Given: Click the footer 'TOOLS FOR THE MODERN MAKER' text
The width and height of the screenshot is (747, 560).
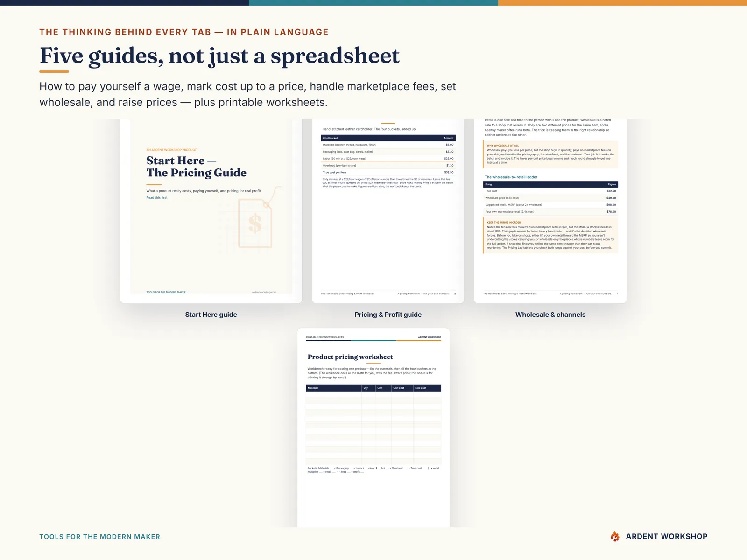Looking at the screenshot, I should [99, 537].
